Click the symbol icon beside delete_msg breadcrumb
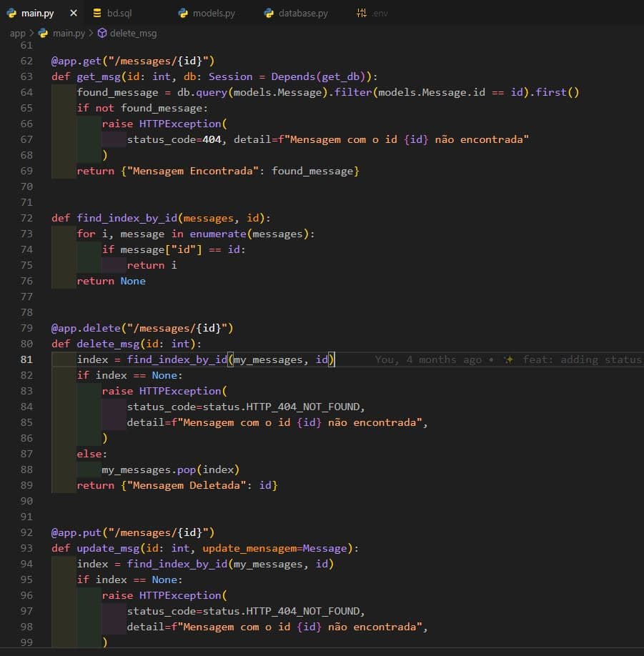This screenshot has width=644, height=656. (x=101, y=32)
